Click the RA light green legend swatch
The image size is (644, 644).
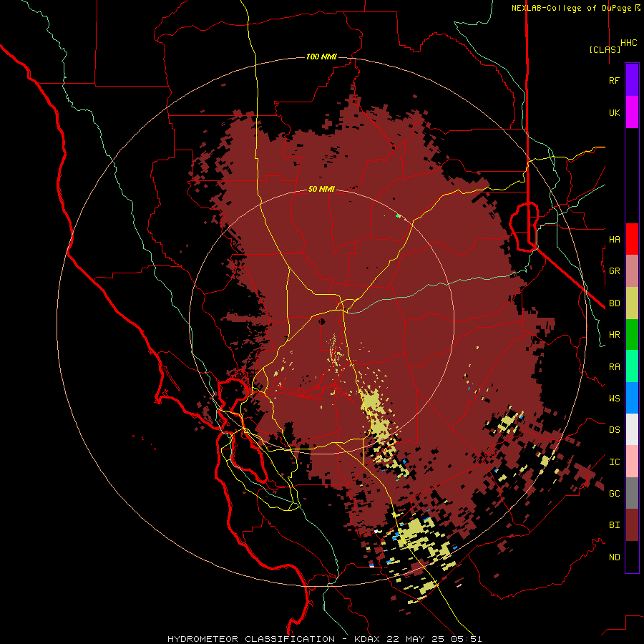point(632,366)
